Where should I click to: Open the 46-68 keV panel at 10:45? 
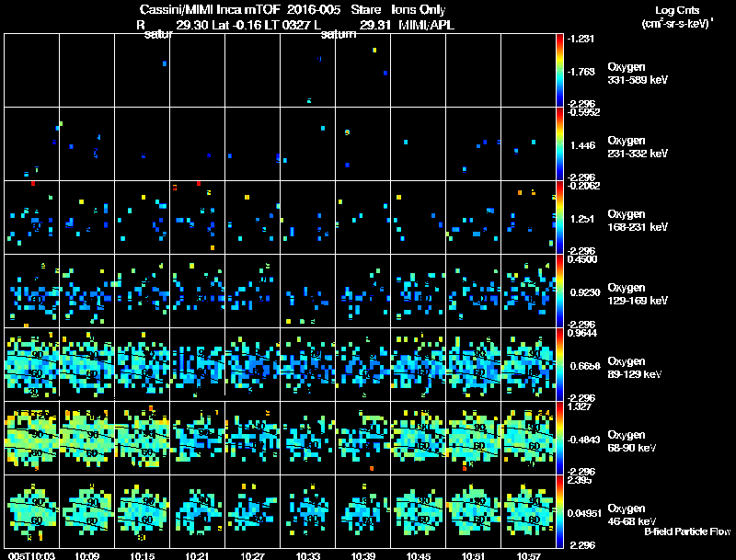(x=418, y=511)
